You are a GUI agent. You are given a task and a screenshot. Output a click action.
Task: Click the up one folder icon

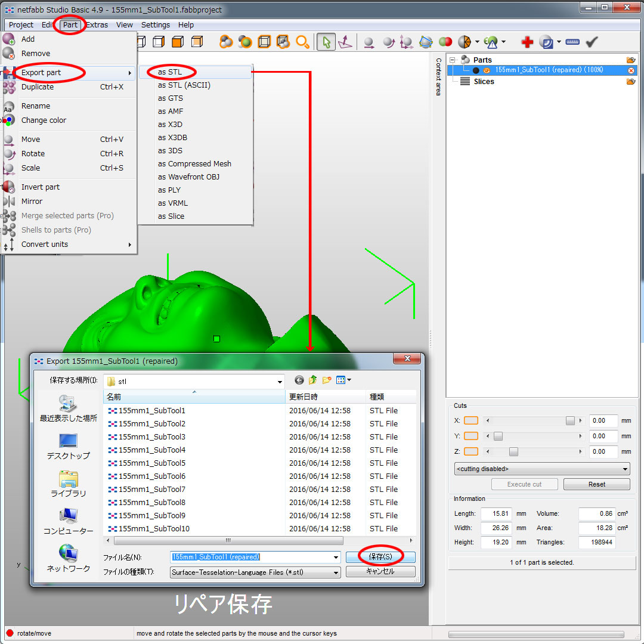pos(313,380)
